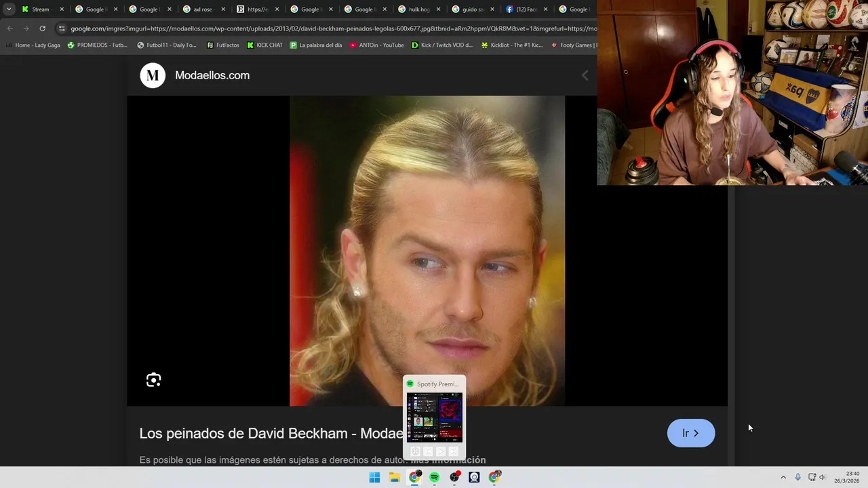Switch to the (12) Facebook tab
868x488 pixels.
[526, 9]
